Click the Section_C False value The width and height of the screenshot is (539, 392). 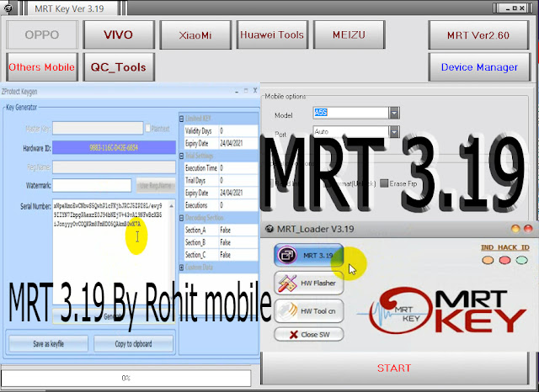click(x=238, y=255)
